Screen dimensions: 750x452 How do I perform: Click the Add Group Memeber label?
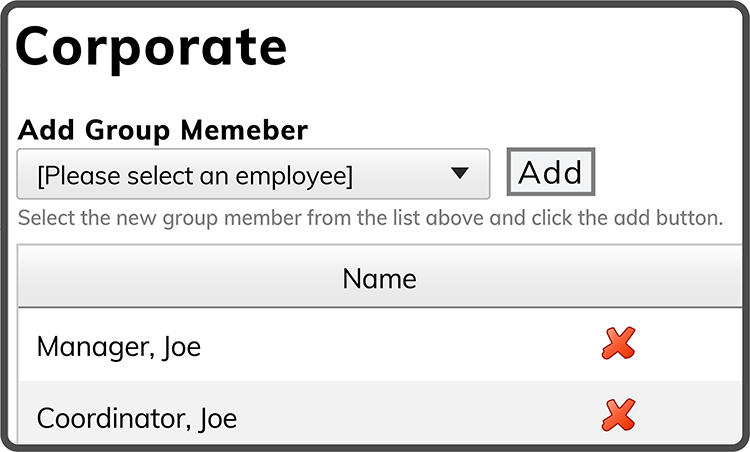pos(163,130)
